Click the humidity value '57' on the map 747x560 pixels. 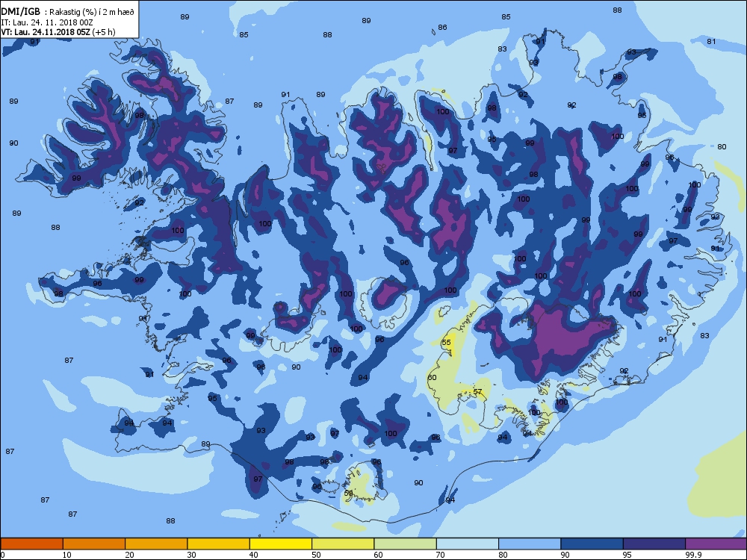[x=477, y=392]
